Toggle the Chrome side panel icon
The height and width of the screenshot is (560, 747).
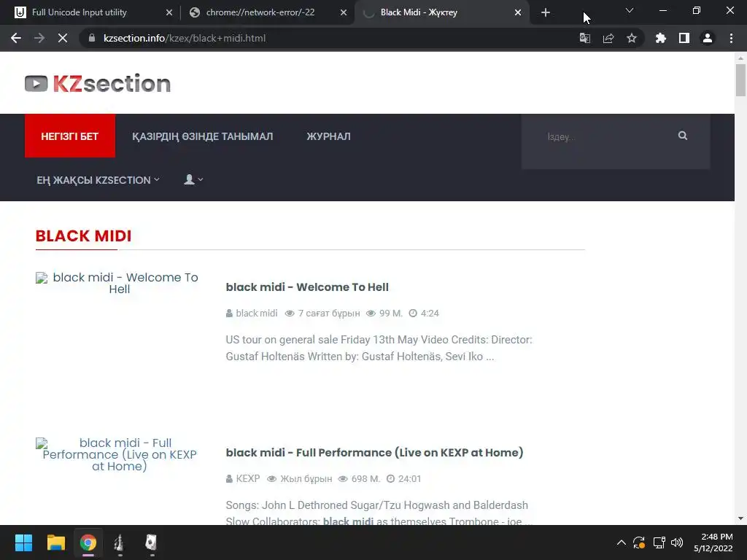[684, 38]
